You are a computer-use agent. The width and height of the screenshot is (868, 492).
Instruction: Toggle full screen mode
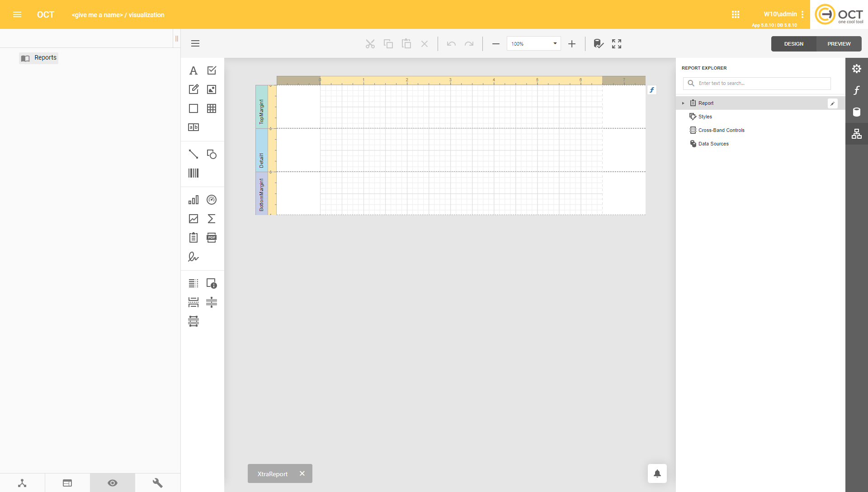tap(617, 44)
